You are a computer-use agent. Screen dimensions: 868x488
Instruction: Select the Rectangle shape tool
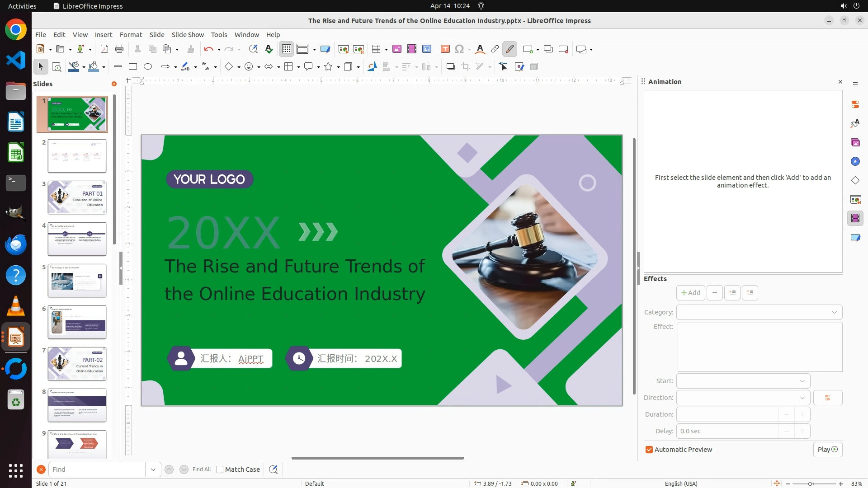tap(133, 67)
